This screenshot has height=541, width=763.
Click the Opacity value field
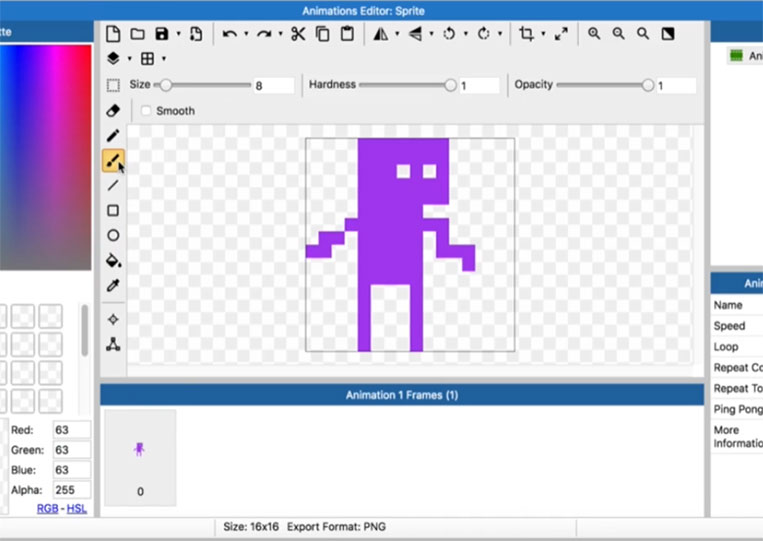pyautogui.click(x=676, y=86)
